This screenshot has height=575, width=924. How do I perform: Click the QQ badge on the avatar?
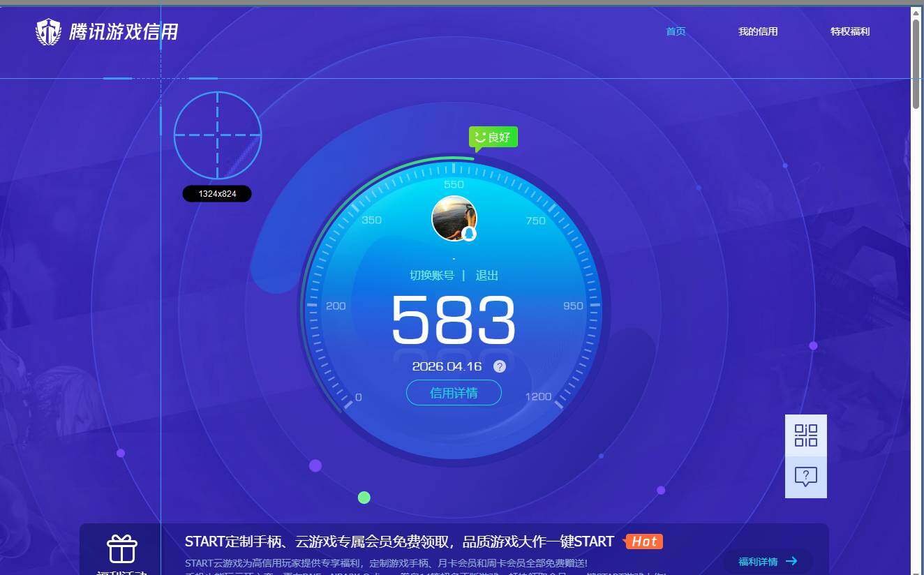tap(469, 233)
